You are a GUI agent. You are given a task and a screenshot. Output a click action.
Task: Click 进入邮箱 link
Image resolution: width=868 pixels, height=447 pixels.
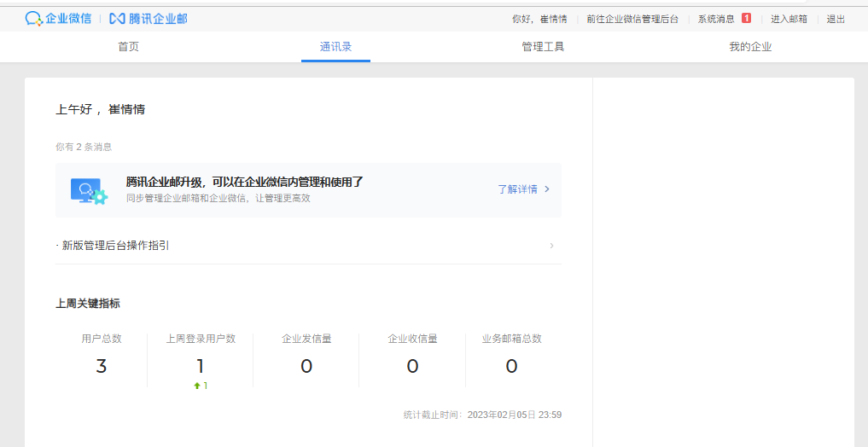pyautogui.click(x=789, y=19)
